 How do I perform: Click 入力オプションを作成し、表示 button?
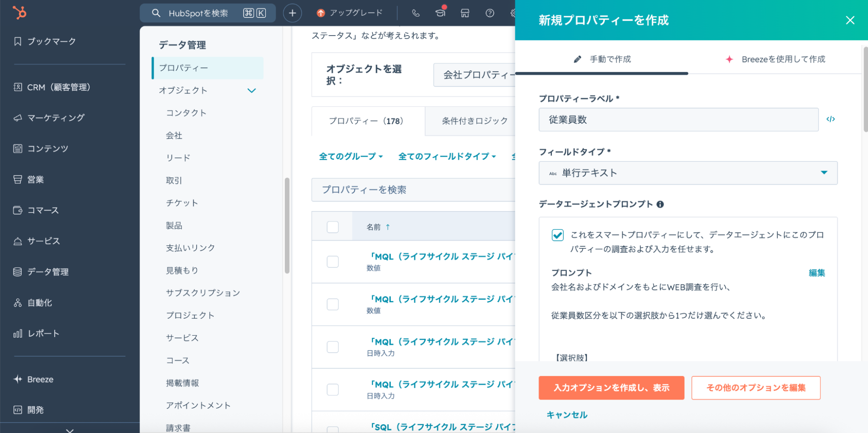611,388
